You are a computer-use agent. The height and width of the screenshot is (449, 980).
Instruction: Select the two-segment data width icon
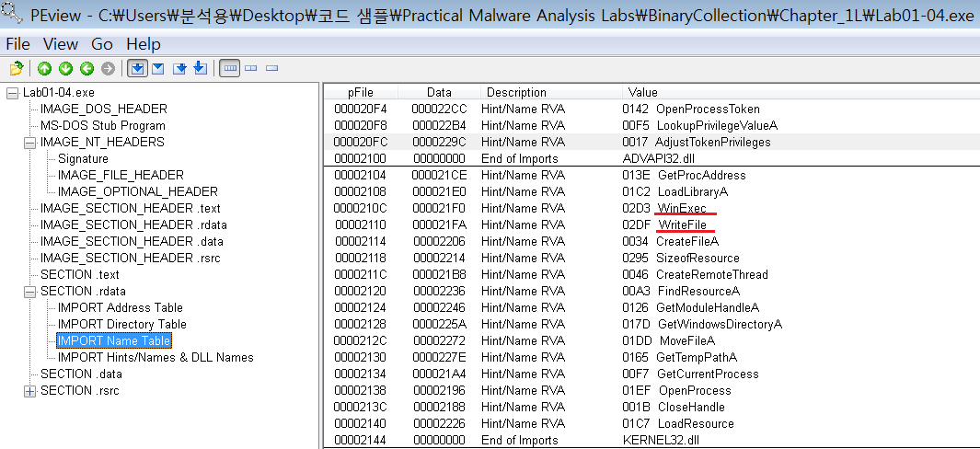point(250,68)
